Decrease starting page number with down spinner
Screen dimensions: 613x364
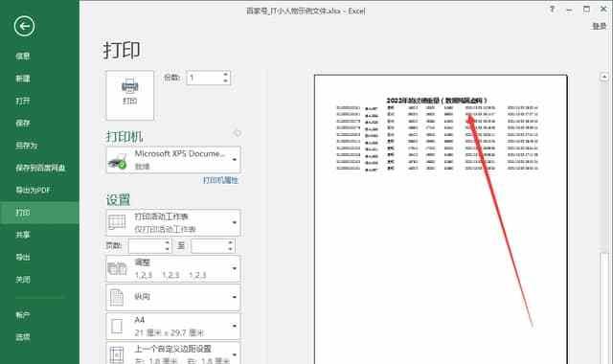(x=168, y=249)
